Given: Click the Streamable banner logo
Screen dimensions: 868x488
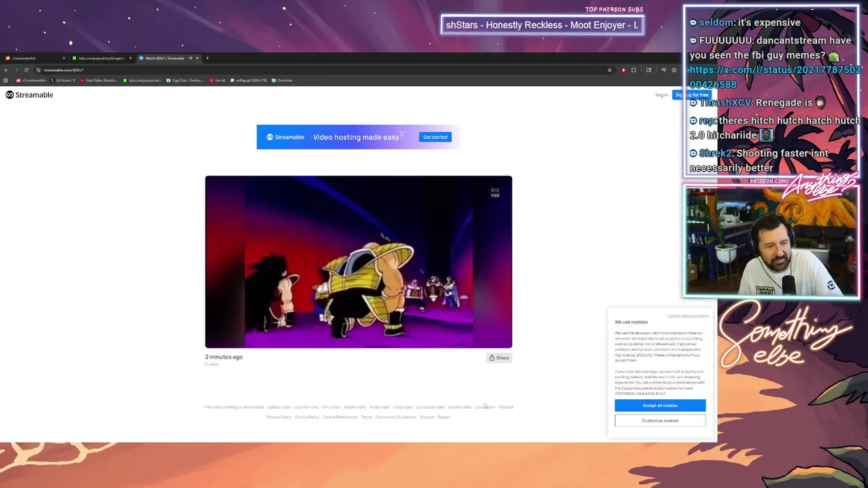Looking at the screenshot, I should (x=285, y=137).
